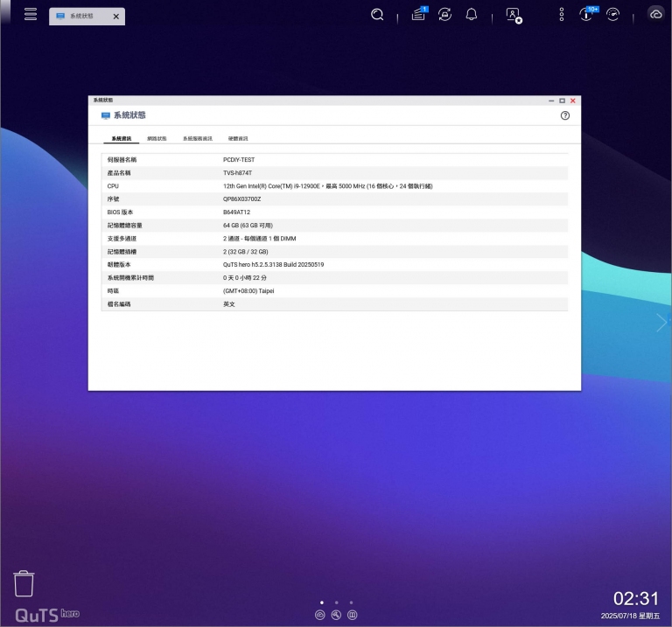
Task: Maximize the system status window
Action: [x=562, y=101]
